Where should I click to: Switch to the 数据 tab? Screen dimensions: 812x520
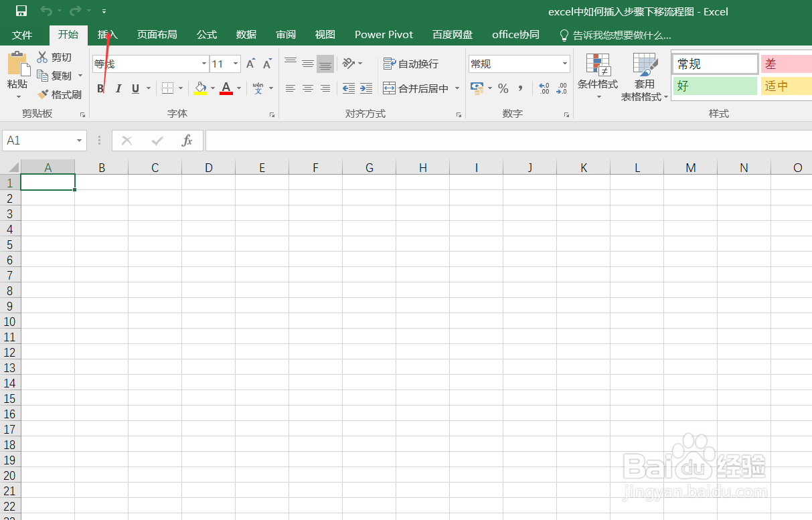pyautogui.click(x=246, y=35)
